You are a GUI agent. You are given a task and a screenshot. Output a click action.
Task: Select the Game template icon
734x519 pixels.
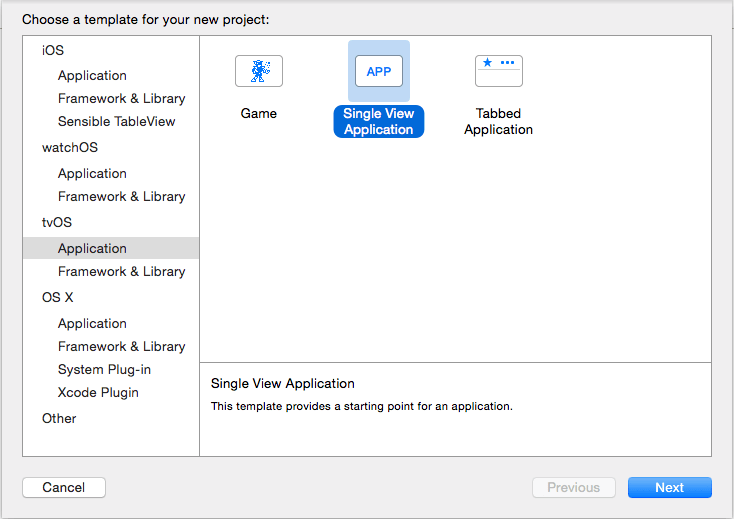tap(259, 71)
